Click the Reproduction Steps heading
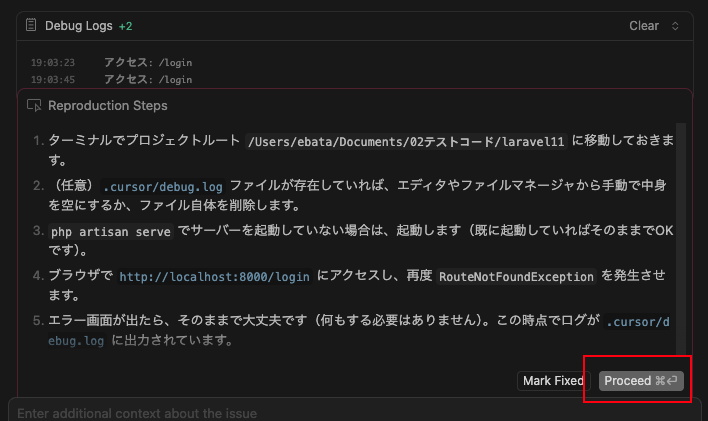 pyautogui.click(x=107, y=105)
